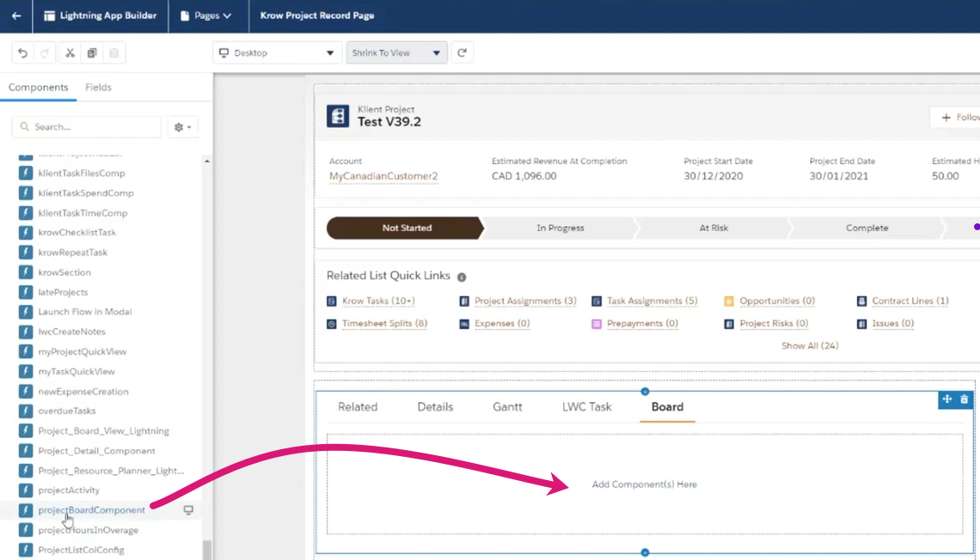Click Show All (24) link
The width and height of the screenshot is (980, 560).
coord(809,345)
